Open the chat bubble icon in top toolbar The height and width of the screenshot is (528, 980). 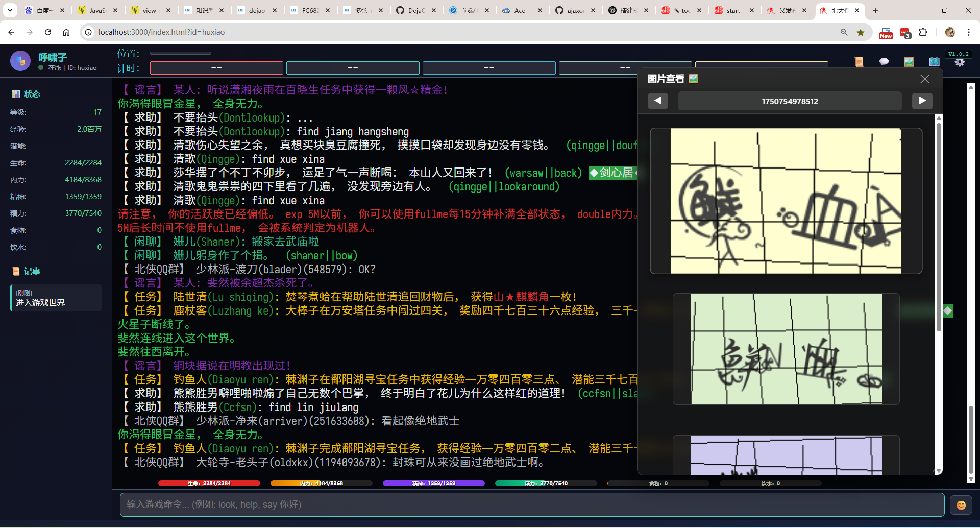[x=885, y=61]
